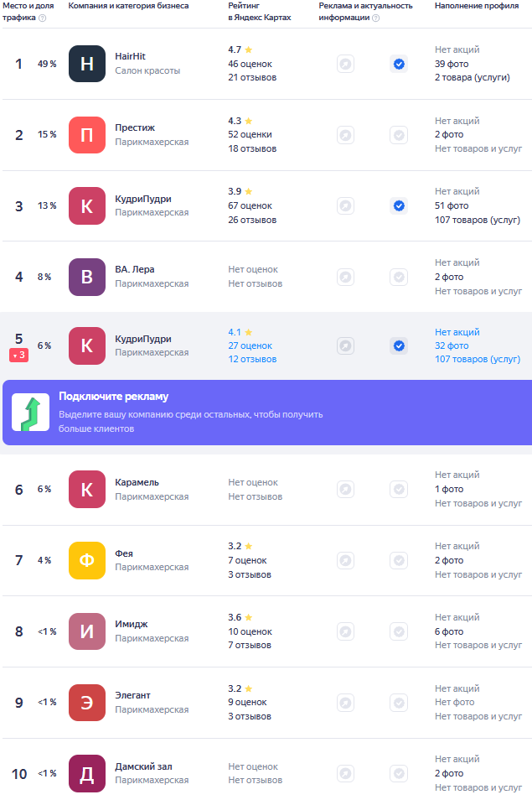Open the 27 оценок ratings link
The image size is (532, 805).
click(x=250, y=345)
